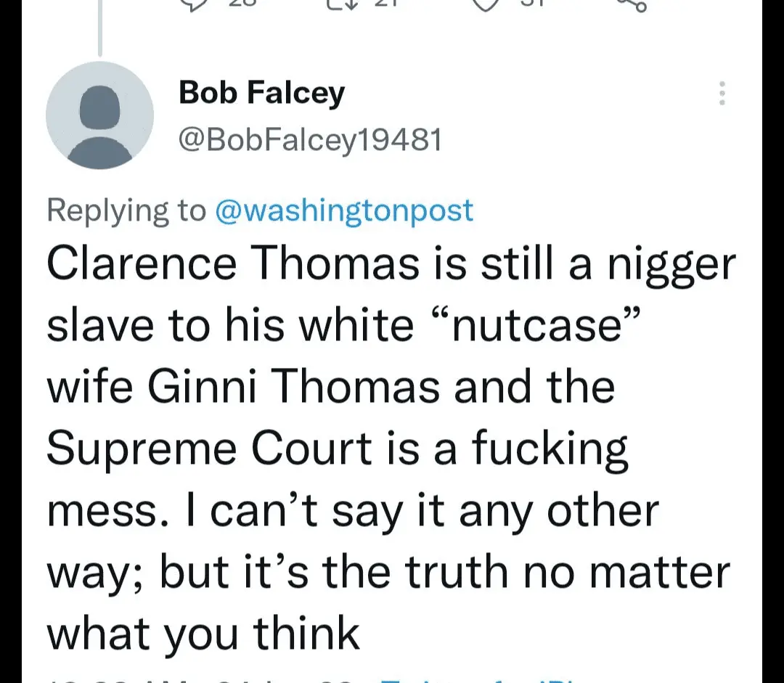
Task: Open the three-dot more options menu
Action: click(x=722, y=94)
